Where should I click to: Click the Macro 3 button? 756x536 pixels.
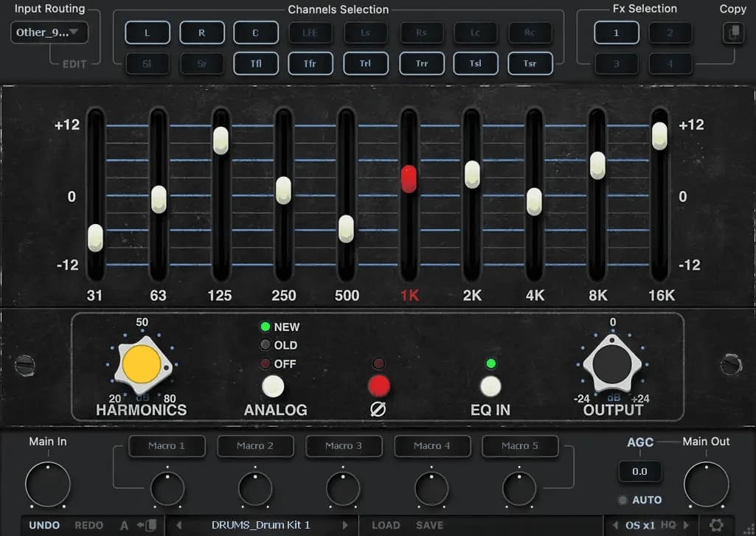344,446
